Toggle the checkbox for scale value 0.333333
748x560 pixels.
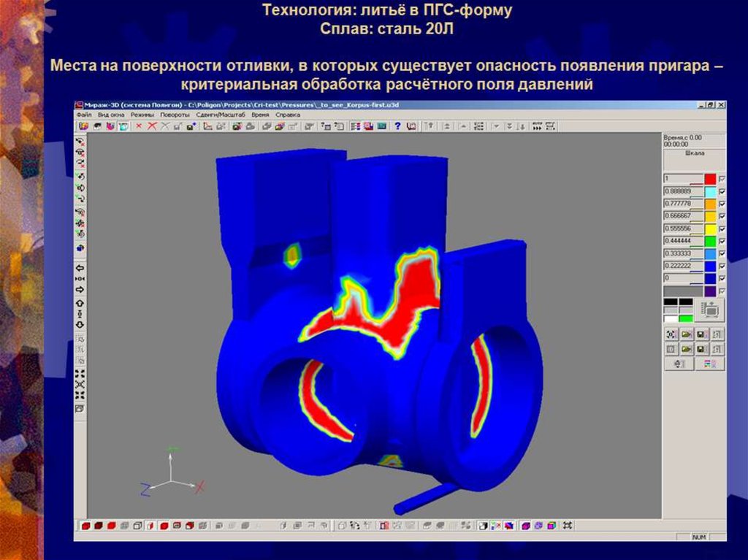[x=722, y=253]
